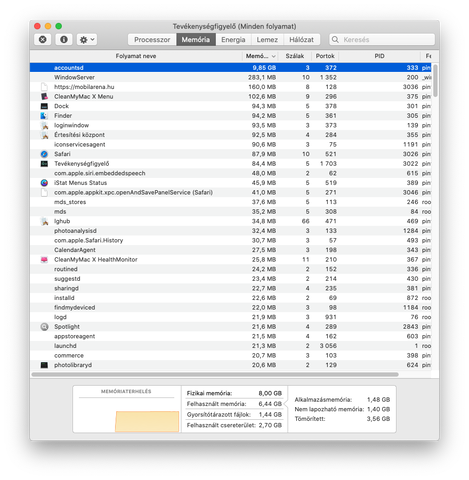Select the mds process row
This screenshot has width=469, height=480.
click(231, 212)
